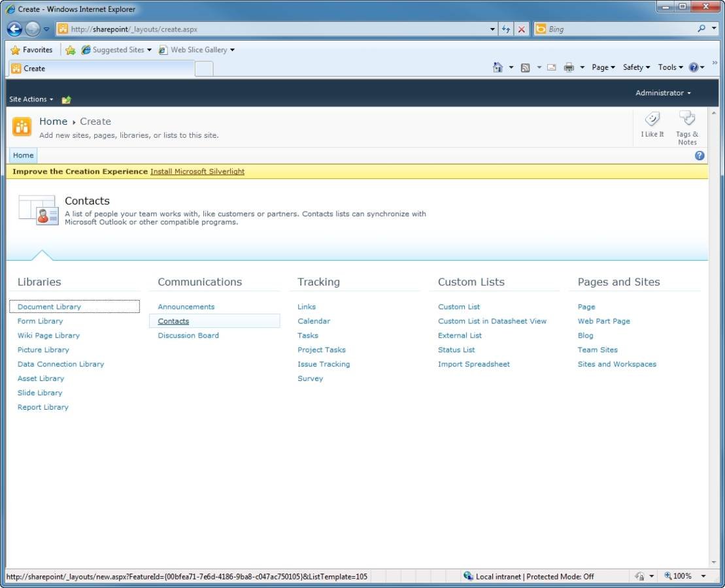The height and width of the screenshot is (588, 725).
Task: Click the RSS feeds icon
Action: pos(525,67)
